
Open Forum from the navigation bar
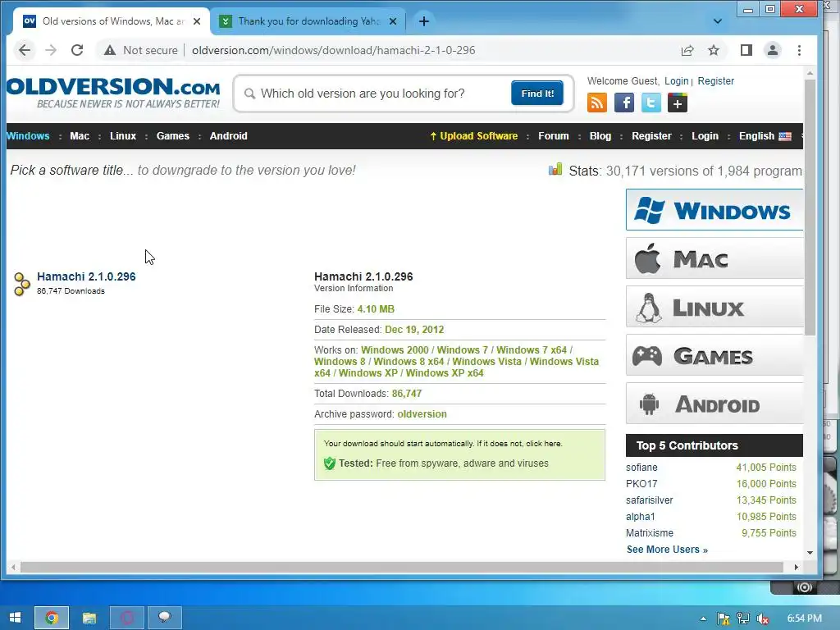tap(554, 136)
